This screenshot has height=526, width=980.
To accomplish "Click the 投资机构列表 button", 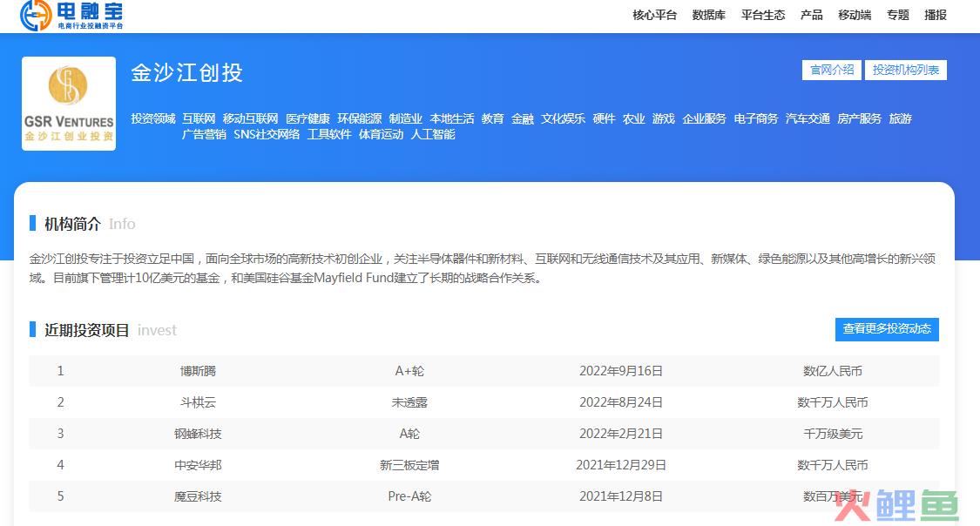I will coord(906,70).
